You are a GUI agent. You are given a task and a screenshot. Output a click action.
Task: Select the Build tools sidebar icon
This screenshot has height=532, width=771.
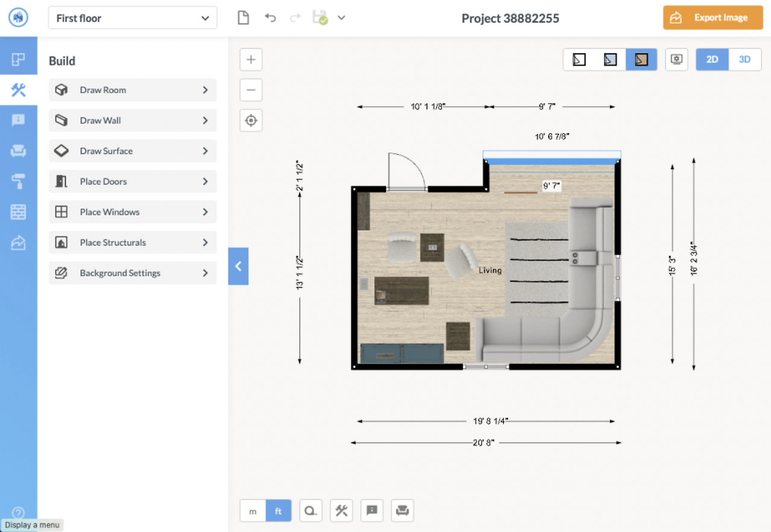pyautogui.click(x=18, y=90)
